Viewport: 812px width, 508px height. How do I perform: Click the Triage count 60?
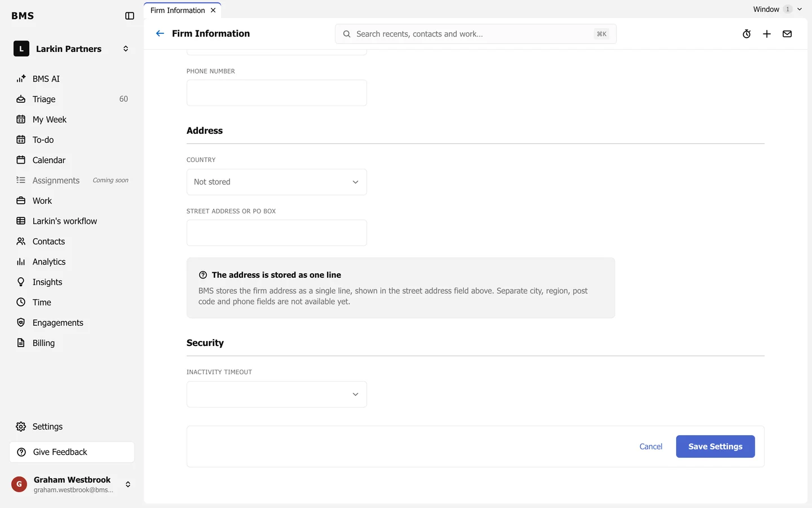[x=123, y=99]
